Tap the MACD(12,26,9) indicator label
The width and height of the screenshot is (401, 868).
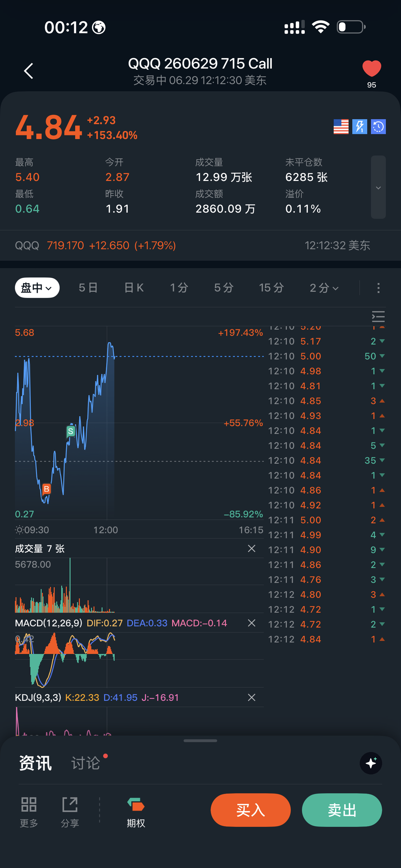(48, 623)
